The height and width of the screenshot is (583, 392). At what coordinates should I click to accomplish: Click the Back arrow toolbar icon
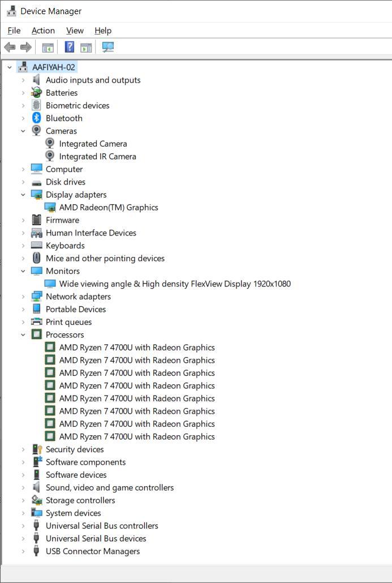(x=10, y=47)
